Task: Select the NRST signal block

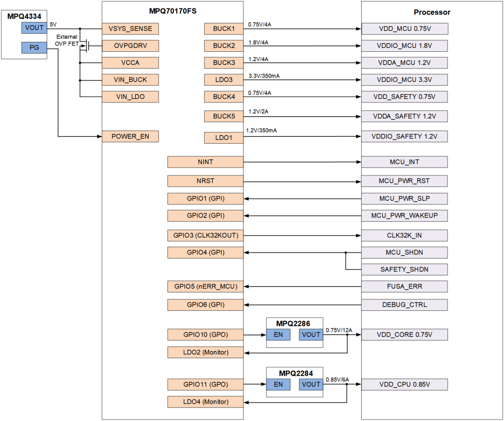Action: point(205,181)
